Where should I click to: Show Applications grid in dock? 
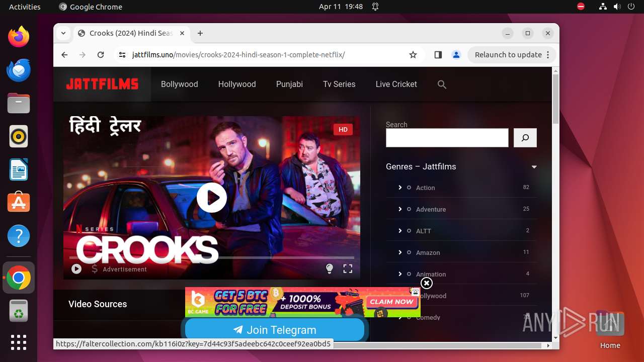pos(19,342)
